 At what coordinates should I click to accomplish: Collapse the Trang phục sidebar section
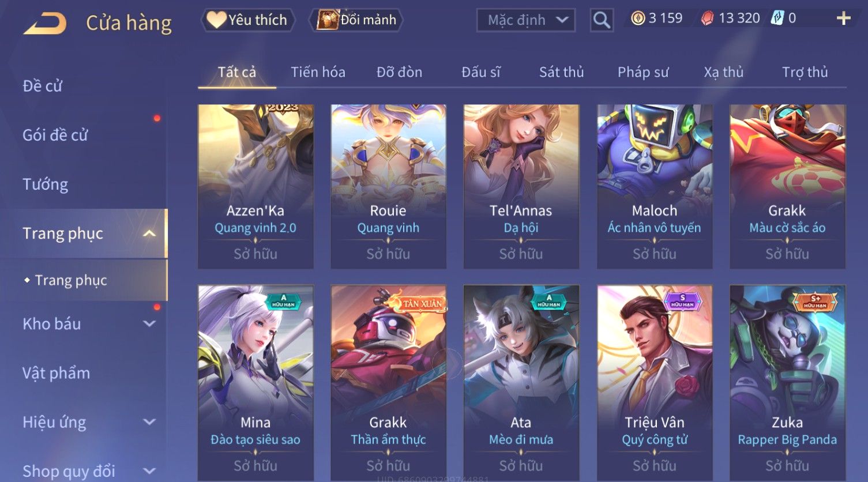(x=149, y=234)
